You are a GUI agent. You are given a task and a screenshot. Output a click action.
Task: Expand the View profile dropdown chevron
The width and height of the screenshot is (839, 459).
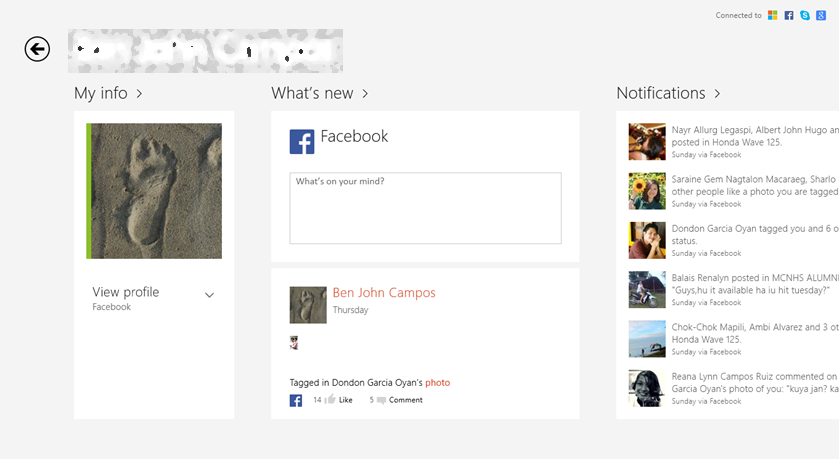tap(209, 295)
